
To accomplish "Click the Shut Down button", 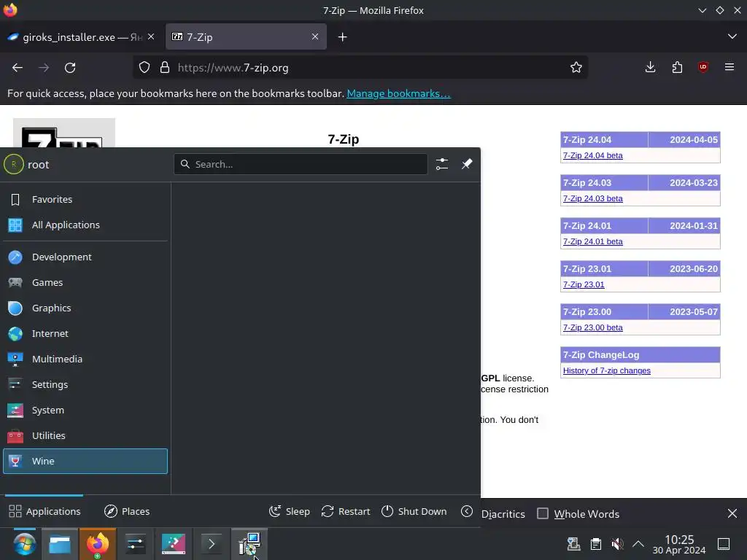I will tap(414, 511).
